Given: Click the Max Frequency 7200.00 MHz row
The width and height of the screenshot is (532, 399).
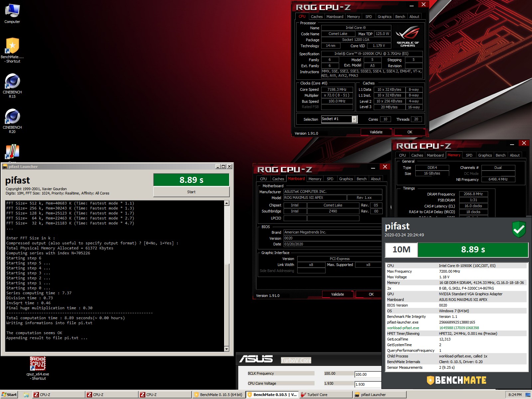Looking at the screenshot, I should (x=457, y=271).
